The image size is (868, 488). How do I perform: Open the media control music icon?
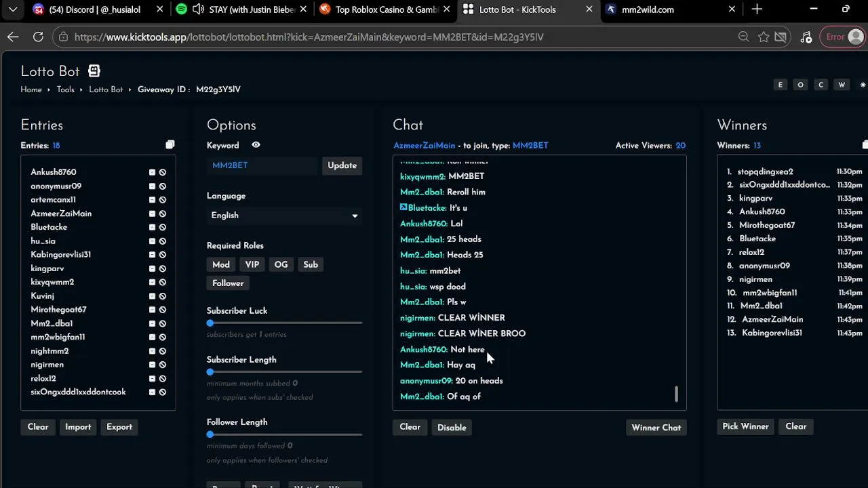point(806,37)
